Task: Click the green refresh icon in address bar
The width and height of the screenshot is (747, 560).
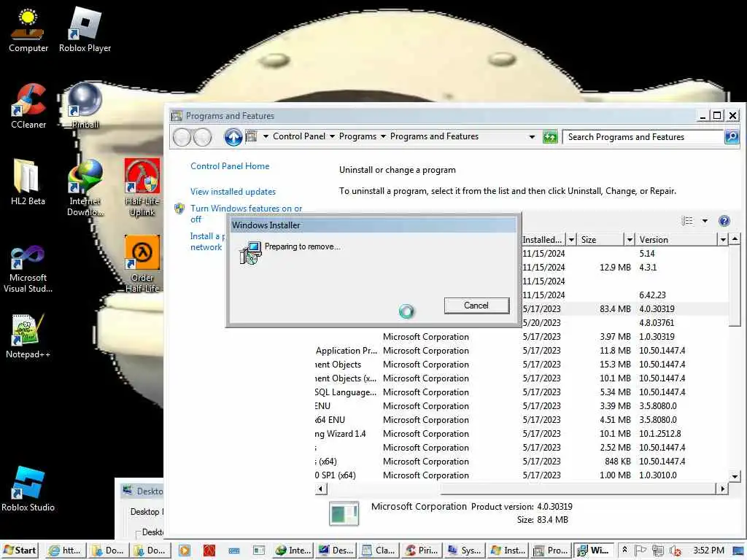Action: point(550,137)
